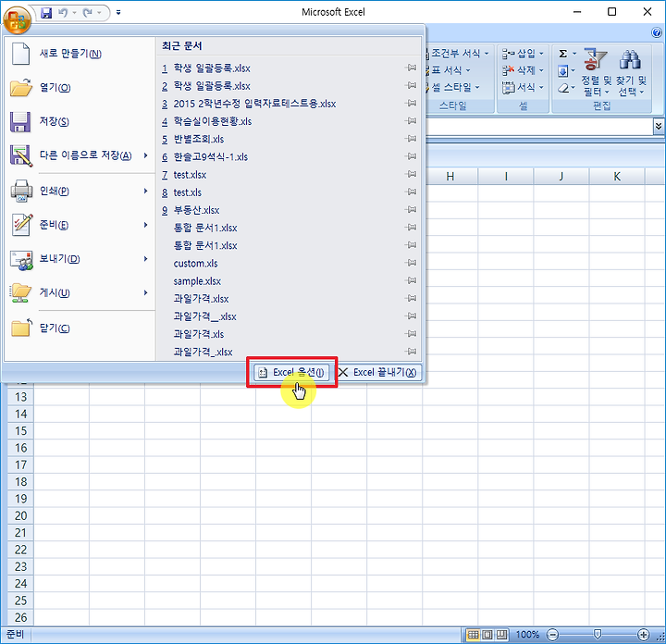
Task: Pin 반별조회.xls to the recent list
Action: pyautogui.click(x=411, y=139)
